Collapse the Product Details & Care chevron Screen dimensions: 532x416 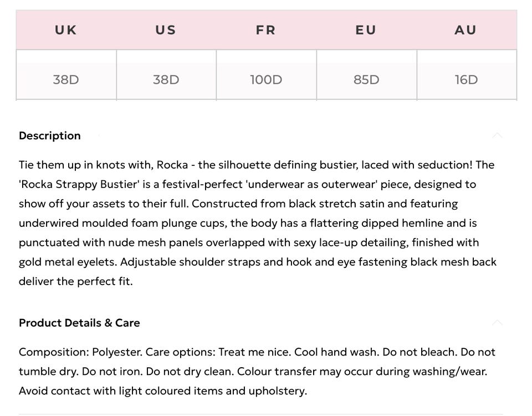click(497, 323)
